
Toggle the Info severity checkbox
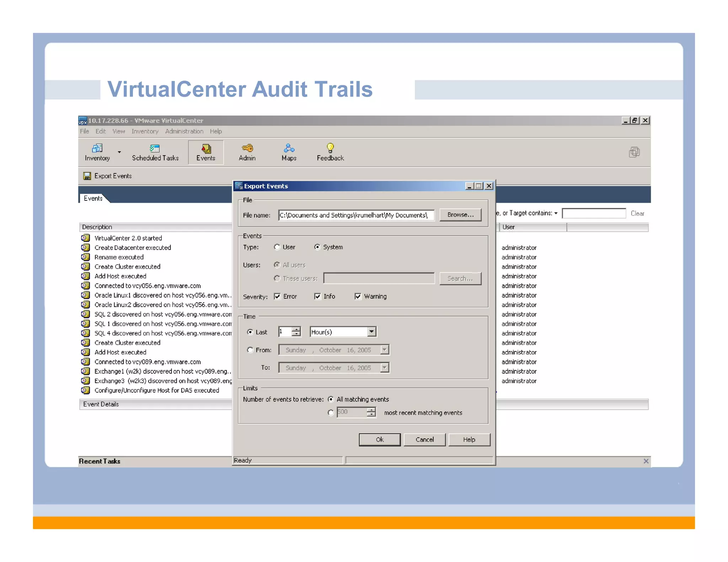click(x=317, y=296)
